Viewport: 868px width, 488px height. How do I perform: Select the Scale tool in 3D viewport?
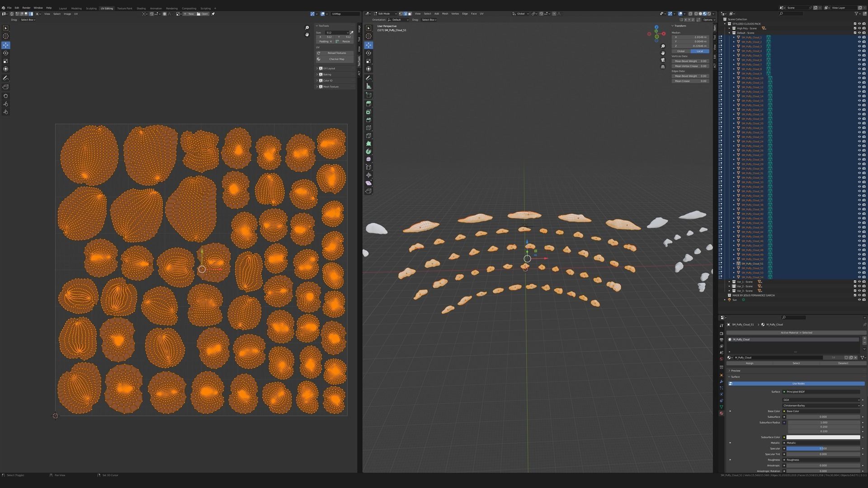coord(368,61)
